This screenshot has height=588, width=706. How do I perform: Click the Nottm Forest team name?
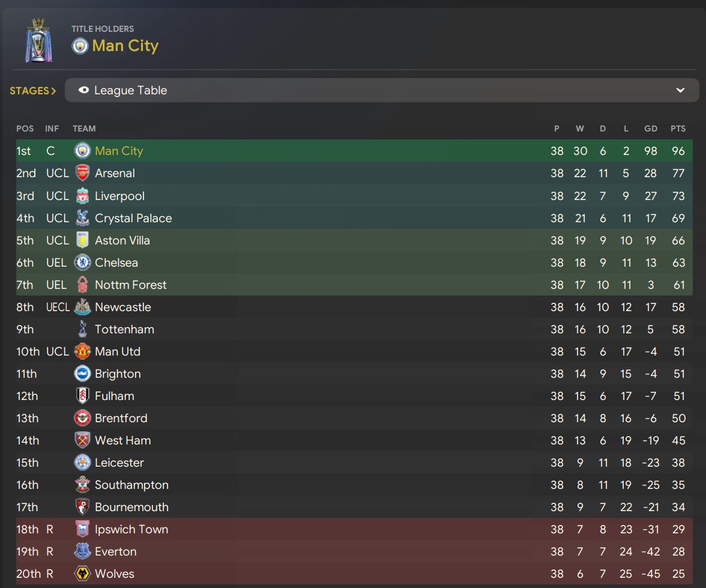tap(131, 285)
